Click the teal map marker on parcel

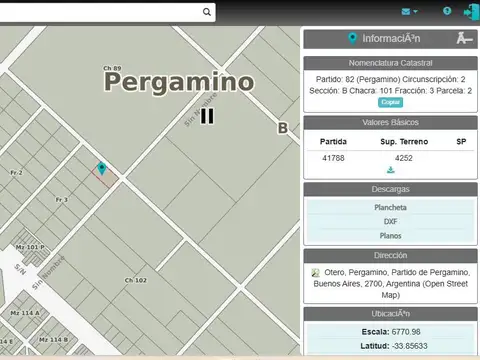(102, 168)
